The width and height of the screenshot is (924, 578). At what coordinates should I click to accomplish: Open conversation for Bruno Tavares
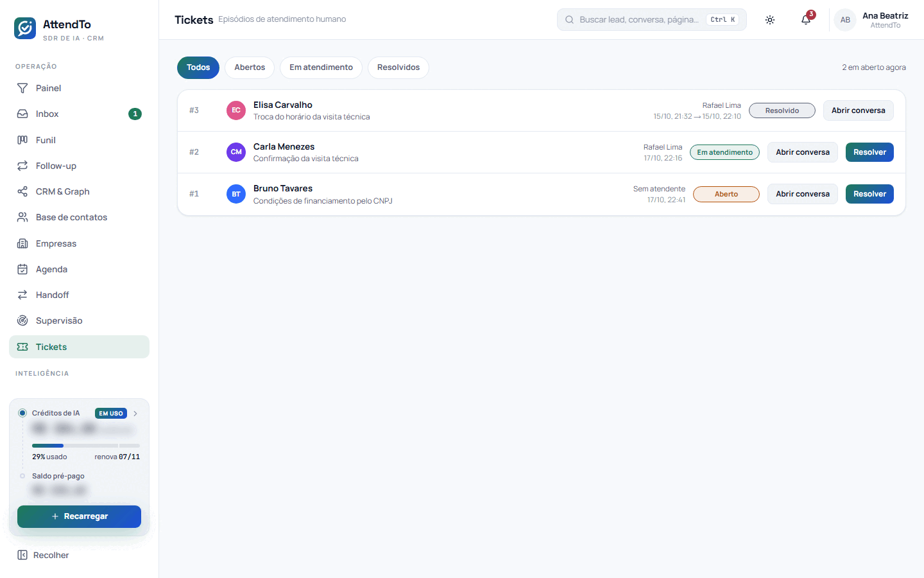803,194
